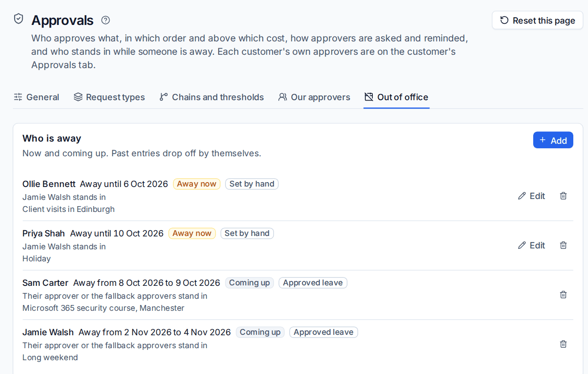Edit Priya Shah's away entry

point(531,245)
